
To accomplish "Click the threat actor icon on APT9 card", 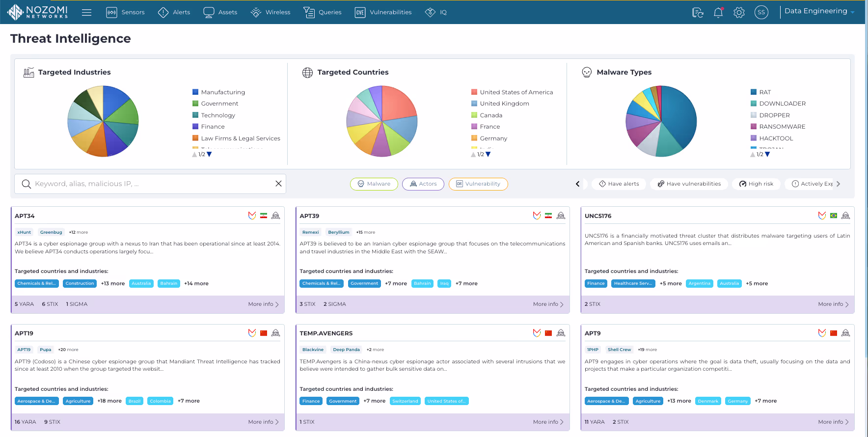I will coord(845,333).
